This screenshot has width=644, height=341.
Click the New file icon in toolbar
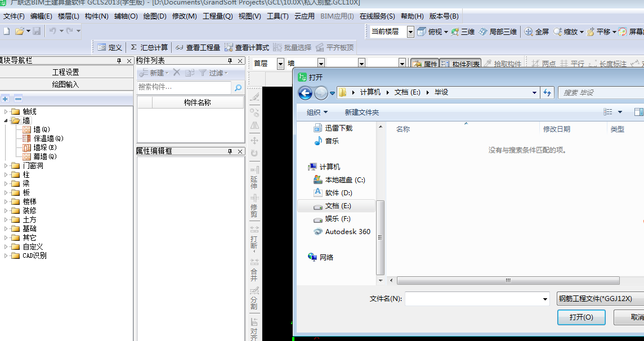click(6, 31)
